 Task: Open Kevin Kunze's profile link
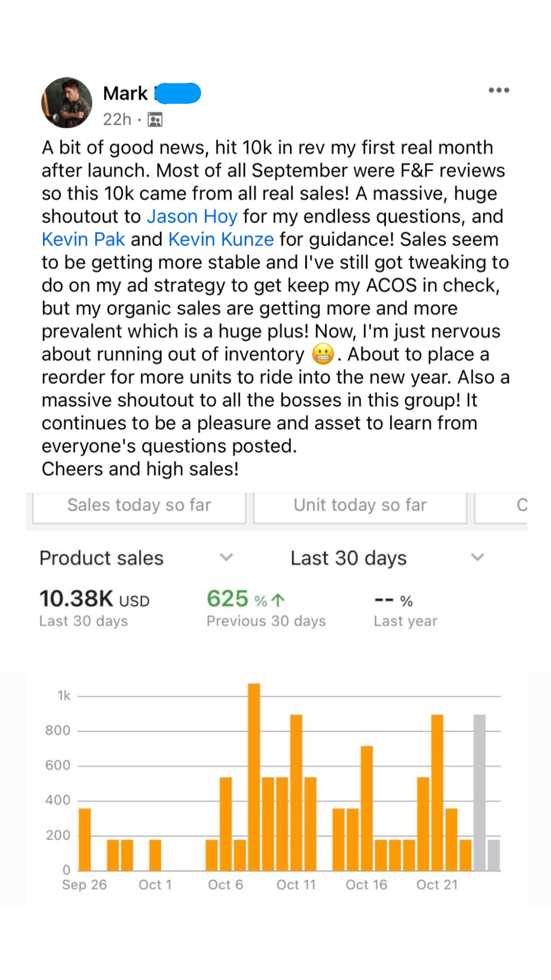tap(221, 239)
